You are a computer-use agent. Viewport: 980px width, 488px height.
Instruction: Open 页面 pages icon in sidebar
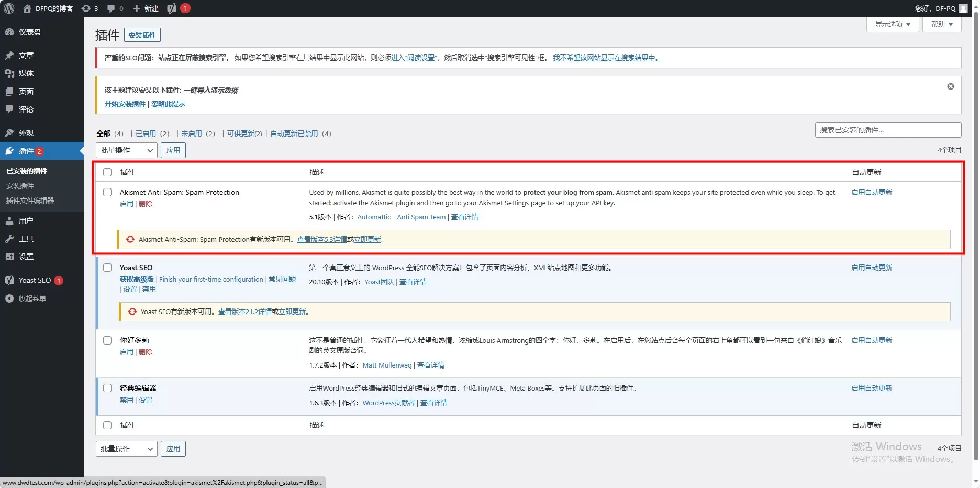click(x=9, y=92)
